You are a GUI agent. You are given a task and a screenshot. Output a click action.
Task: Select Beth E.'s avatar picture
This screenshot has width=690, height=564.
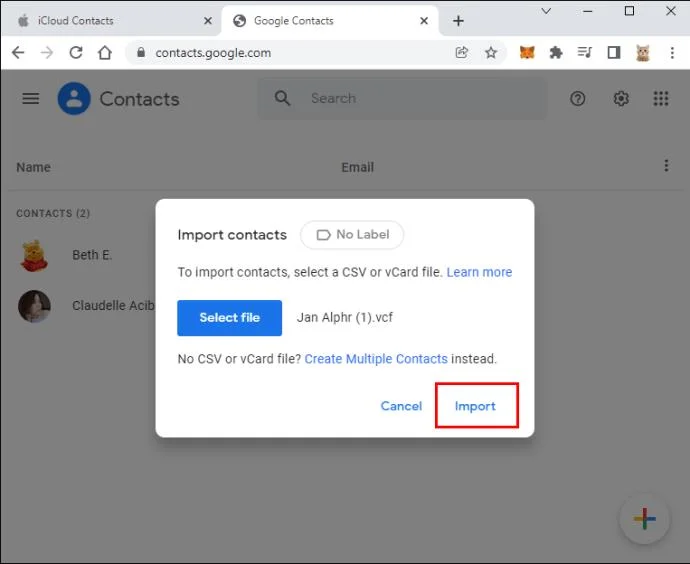(x=34, y=256)
